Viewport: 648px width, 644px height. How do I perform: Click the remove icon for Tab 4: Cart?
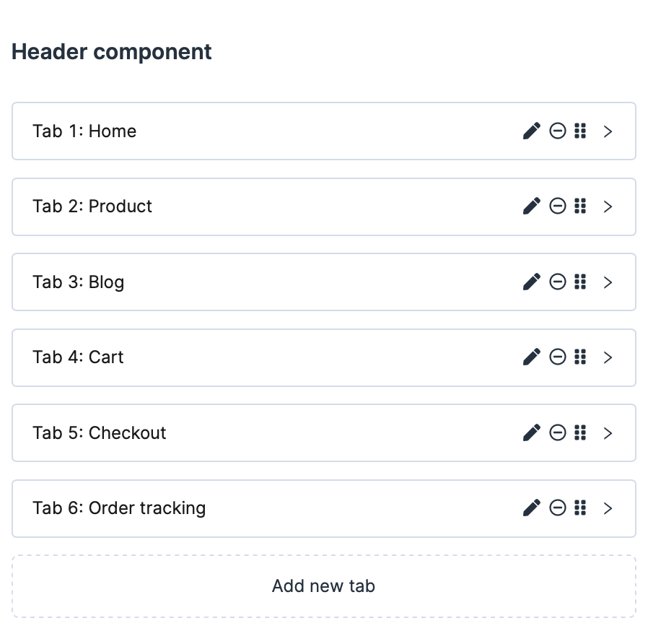557,357
